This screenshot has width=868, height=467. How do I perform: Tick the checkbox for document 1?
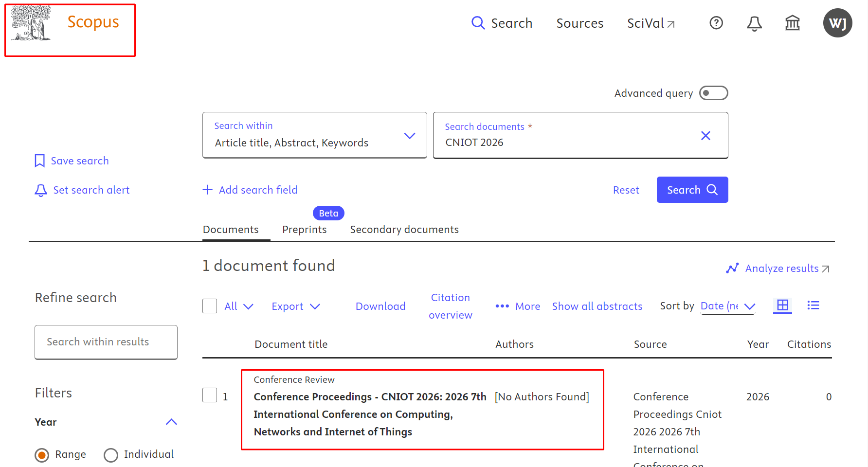pyautogui.click(x=210, y=395)
